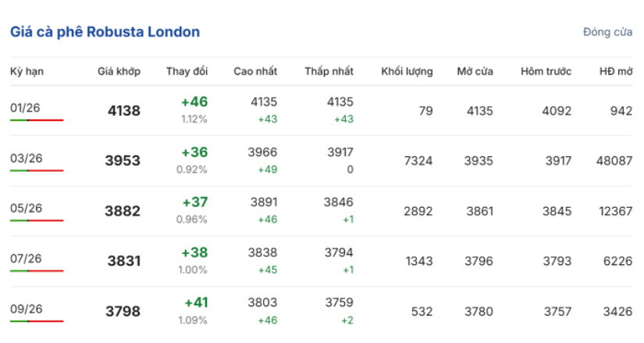Click the 'Thấp nhất' column header
This screenshot has height=343, width=644.
329,71
